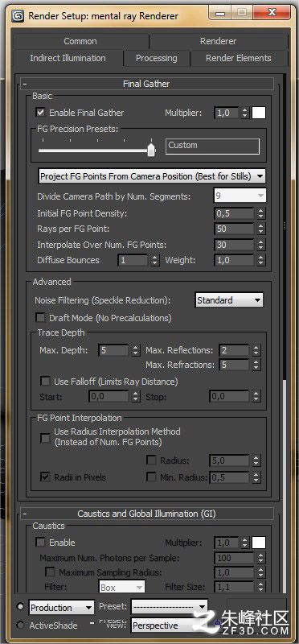Enable Draft Mode (No Precalculations)
The image size is (299, 644).
(x=41, y=318)
